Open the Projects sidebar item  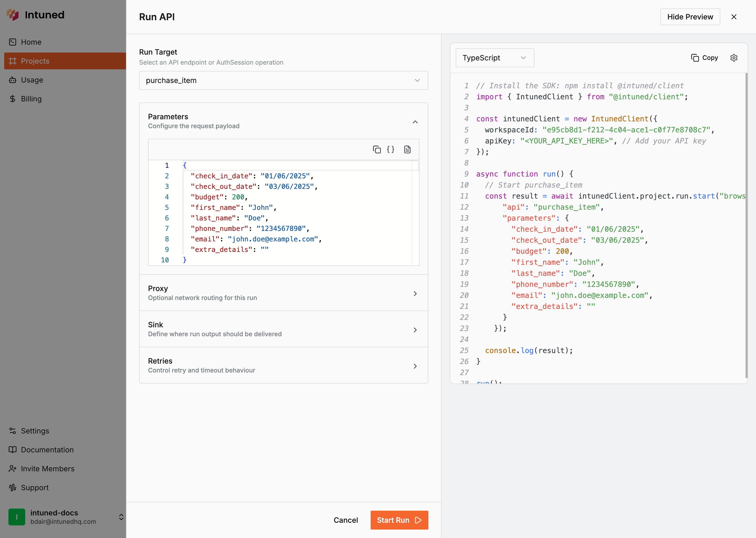tap(65, 61)
